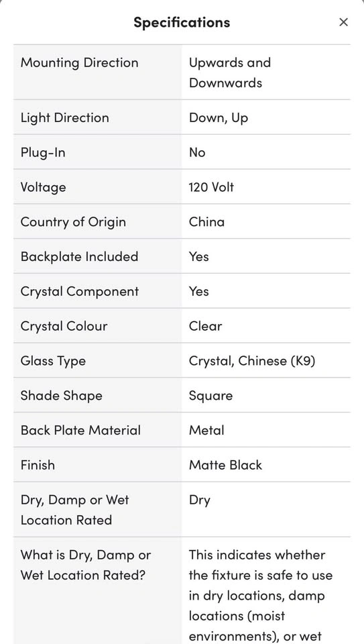Click the China value
The width and height of the screenshot is (364, 644).
point(207,222)
